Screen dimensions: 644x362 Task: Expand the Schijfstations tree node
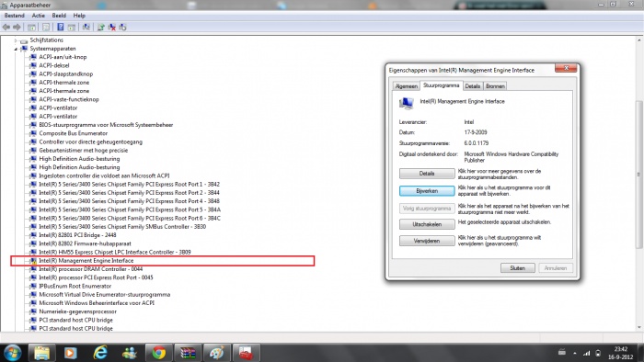point(16,40)
